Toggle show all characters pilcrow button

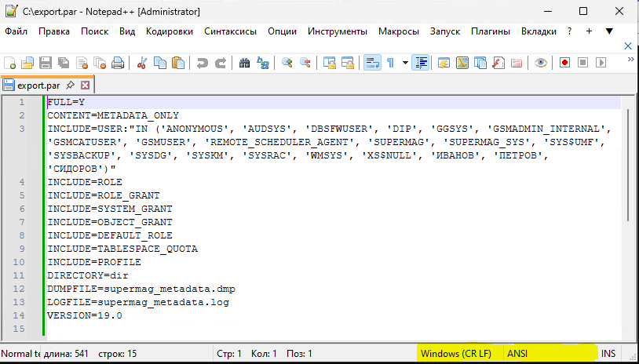(390, 63)
